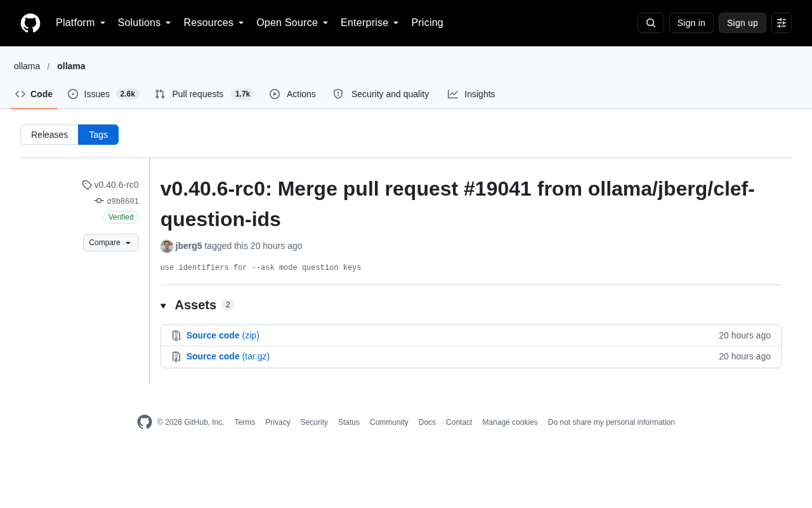The width and height of the screenshot is (812, 508).
Task: Open the Pricing link
Action: point(427,23)
